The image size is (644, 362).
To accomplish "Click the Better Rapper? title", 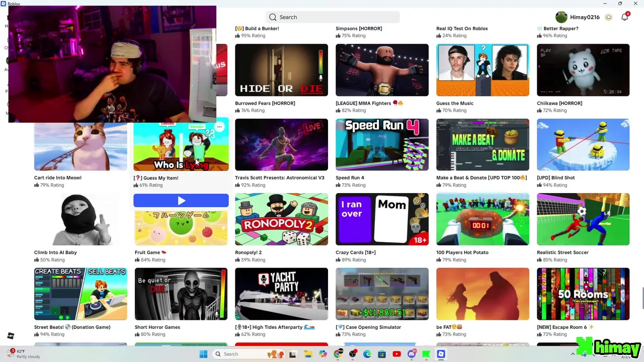I will click(557, 29).
